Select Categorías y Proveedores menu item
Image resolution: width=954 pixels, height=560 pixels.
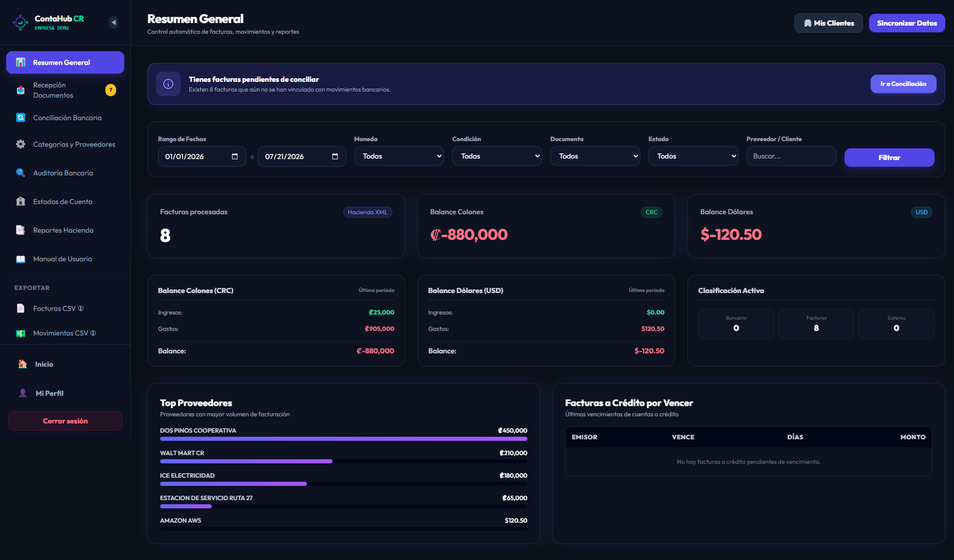click(x=65, y=144)
